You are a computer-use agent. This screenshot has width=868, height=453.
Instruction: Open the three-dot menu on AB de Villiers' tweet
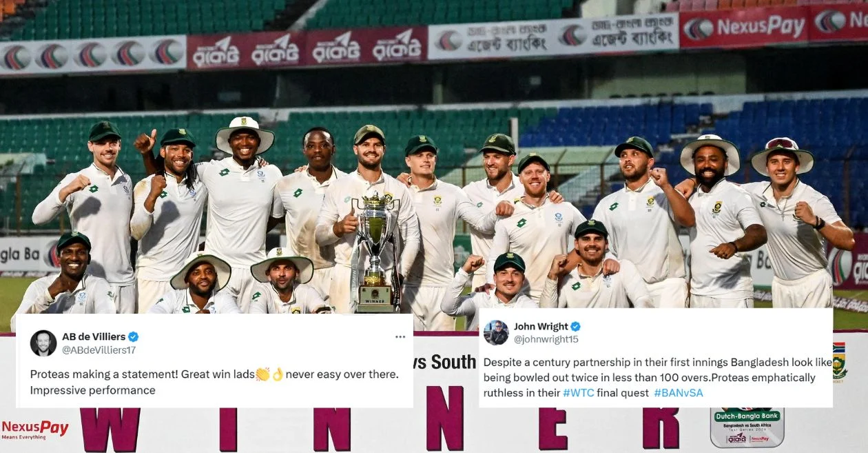coord(400,337)
